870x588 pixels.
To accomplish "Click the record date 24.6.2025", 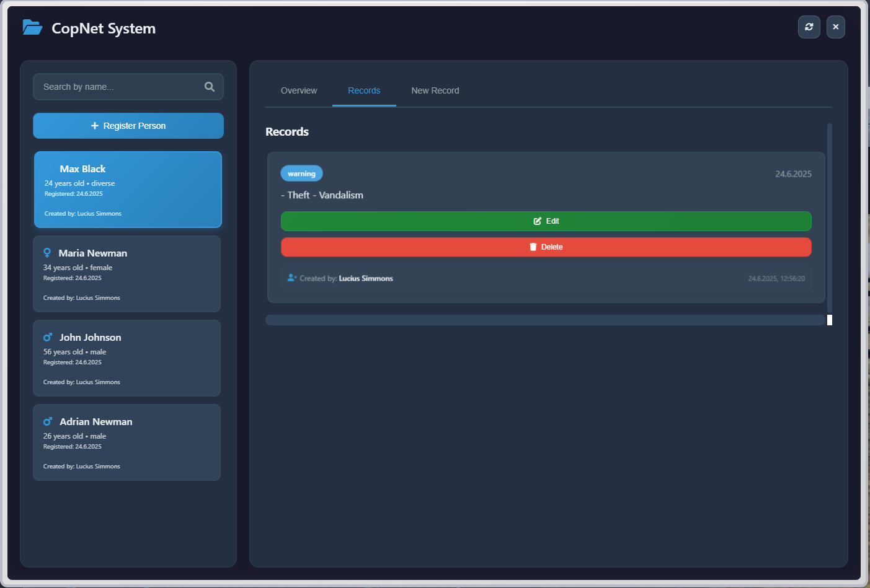I will 793,174.
